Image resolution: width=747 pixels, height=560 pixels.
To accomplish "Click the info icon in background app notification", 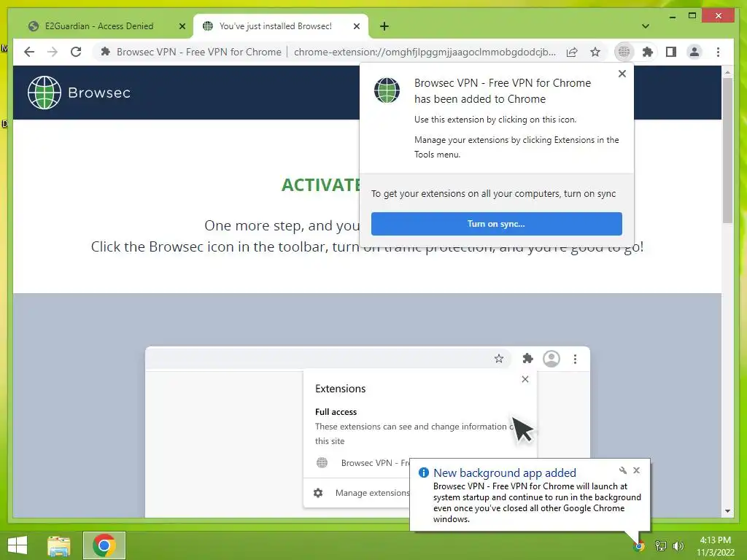I will 423,472.
